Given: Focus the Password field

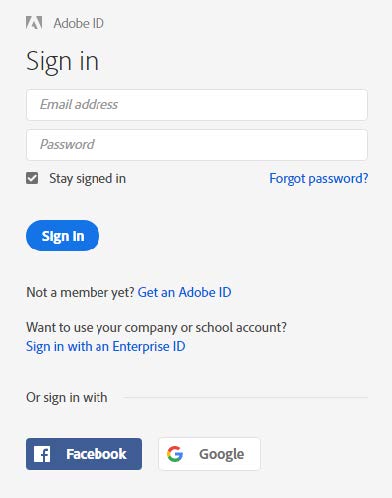Looking at the screenshot, I should (x=197, y=145).
